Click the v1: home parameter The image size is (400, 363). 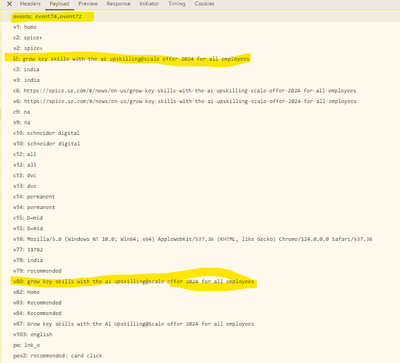(x=25, y=27)
